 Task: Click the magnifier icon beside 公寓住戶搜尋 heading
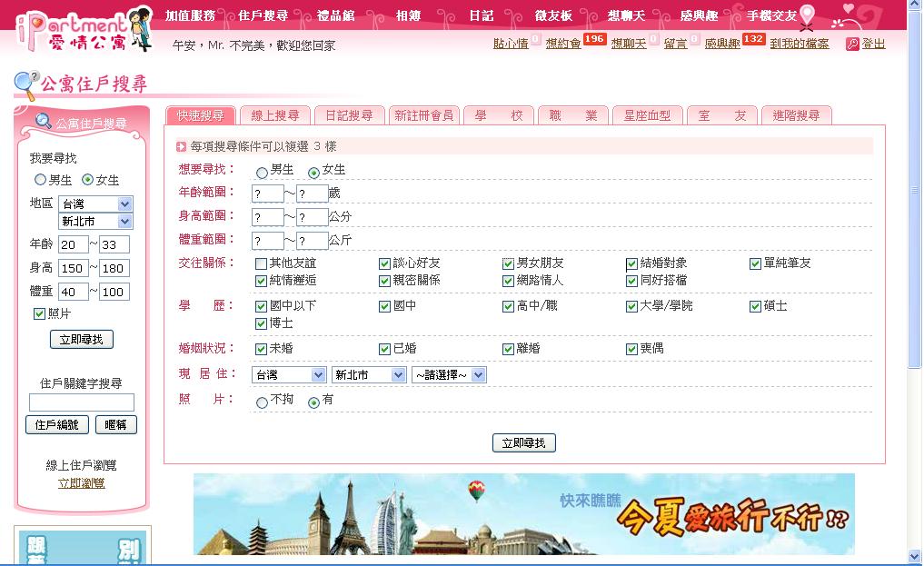coord(26,85)
